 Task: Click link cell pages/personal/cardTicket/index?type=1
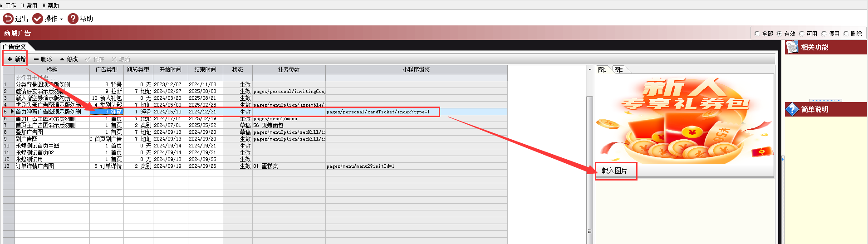[x=417, y=112]
